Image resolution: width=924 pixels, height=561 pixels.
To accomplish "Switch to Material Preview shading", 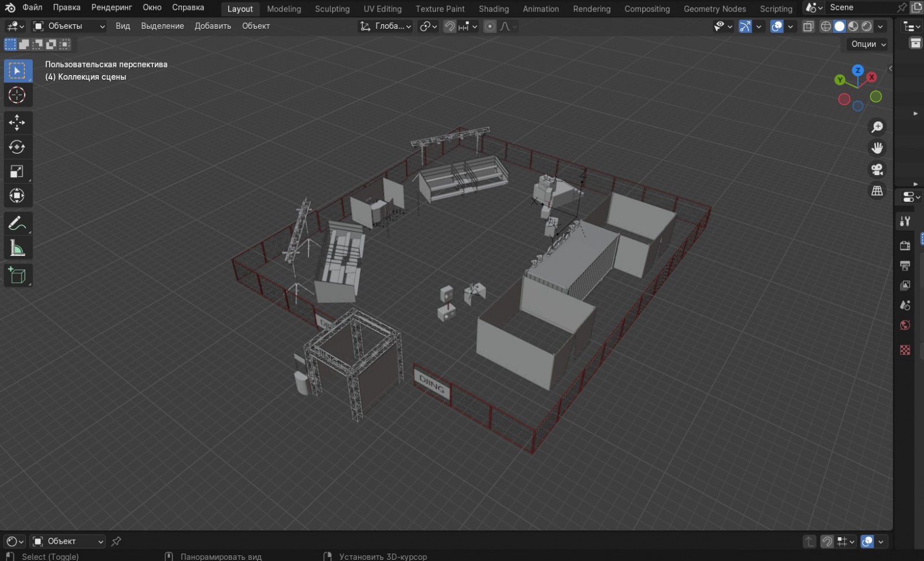I will [x=853, y=26].
